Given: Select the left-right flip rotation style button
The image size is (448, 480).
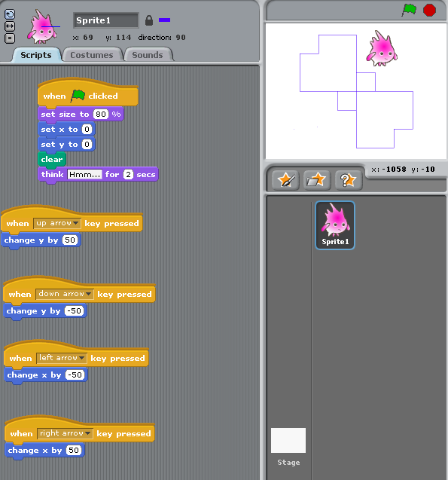Looking at the screenshot, I should click(10, 26).
